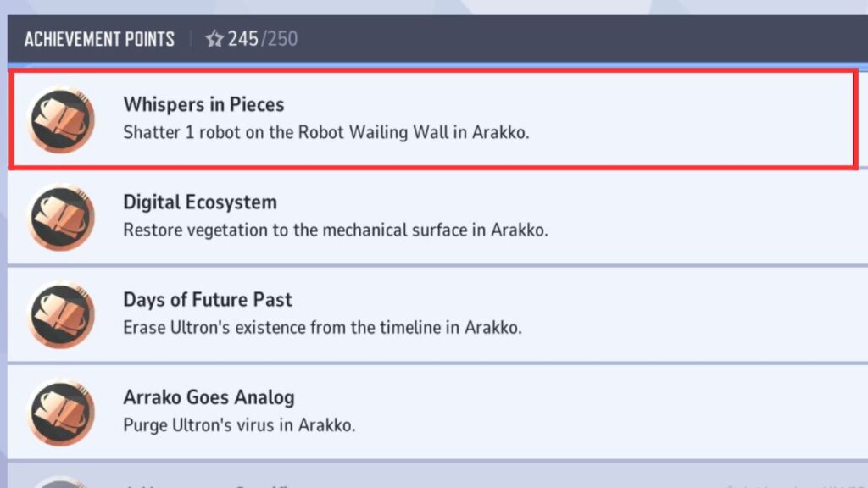Screen dimensions: 868x488
Task: Click the Whispers in Pieces badge icon
Action: click(61, 119)
